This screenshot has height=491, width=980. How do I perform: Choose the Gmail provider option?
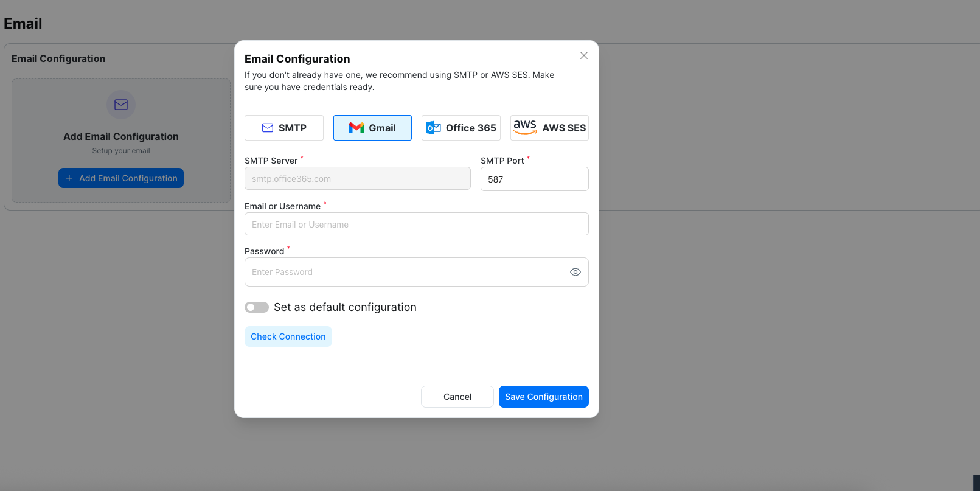tap(372, 128)
